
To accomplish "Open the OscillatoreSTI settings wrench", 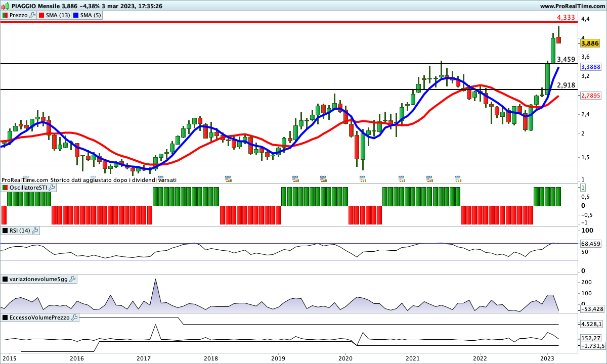I will tap(52, 188).
